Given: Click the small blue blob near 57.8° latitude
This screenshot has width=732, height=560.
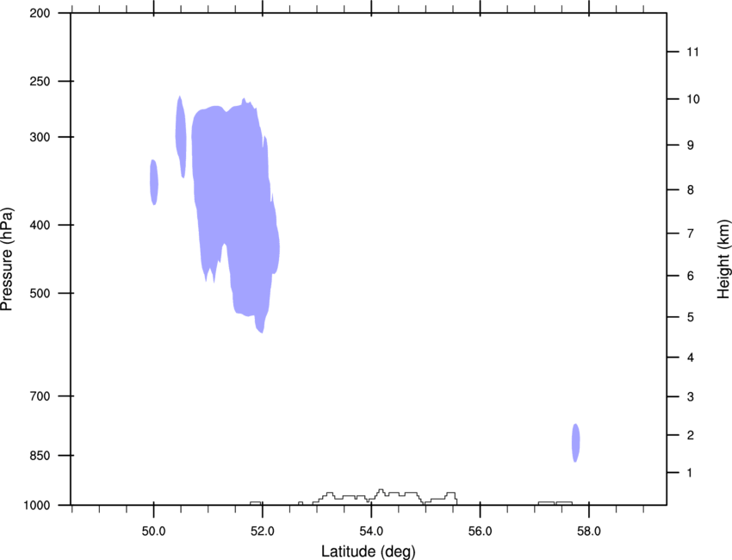Looking at the screenshot, I should (x=575, y=443).
